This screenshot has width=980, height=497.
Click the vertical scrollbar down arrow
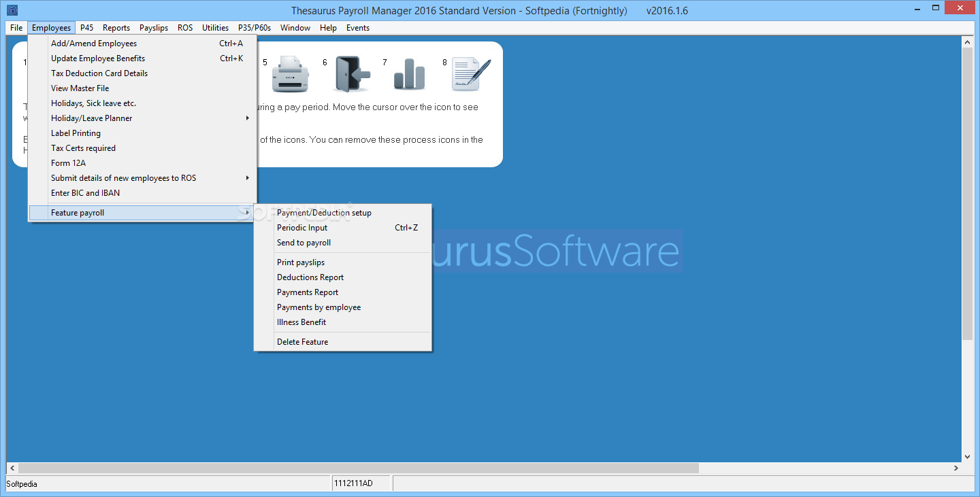pos(967,456)
